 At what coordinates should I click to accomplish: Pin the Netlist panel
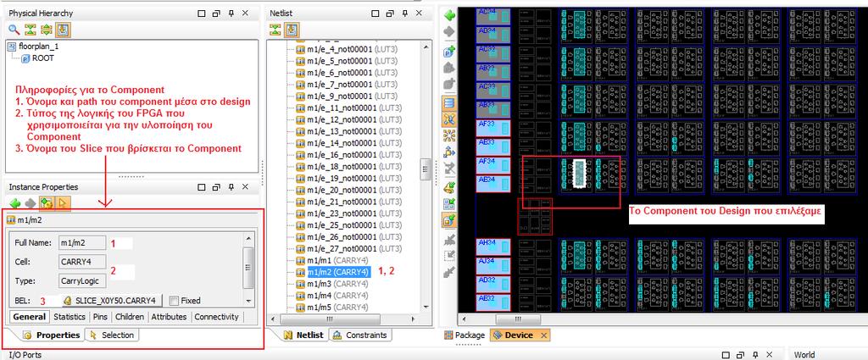406,14
